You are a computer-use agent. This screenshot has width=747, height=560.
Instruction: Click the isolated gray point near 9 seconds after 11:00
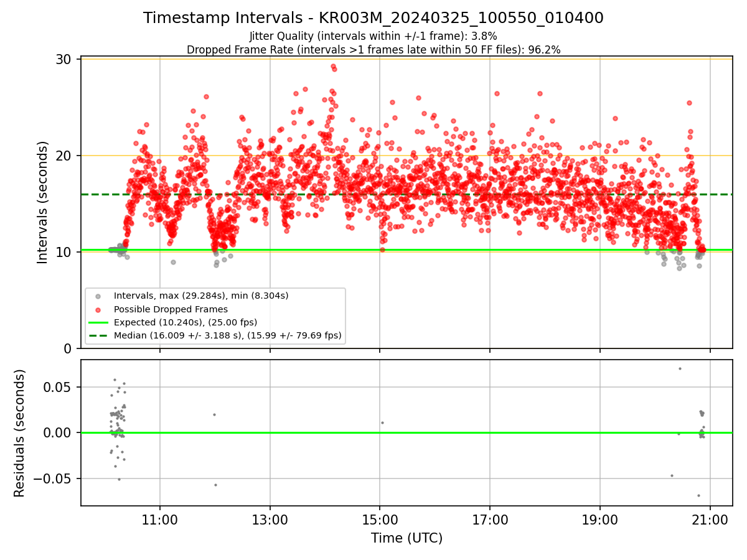pos(173,262)
